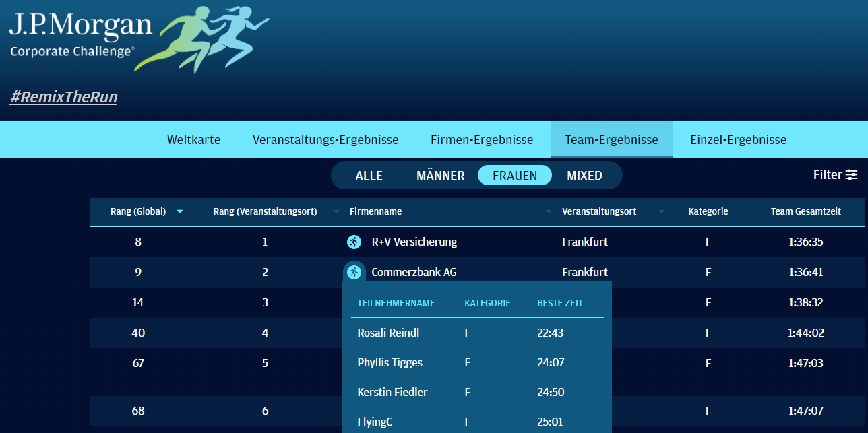868x433 pixels.
Task: Open the Veranstaltungs-Ergebnisse tab
Action: pyautogui.click(x=325, y=140)
